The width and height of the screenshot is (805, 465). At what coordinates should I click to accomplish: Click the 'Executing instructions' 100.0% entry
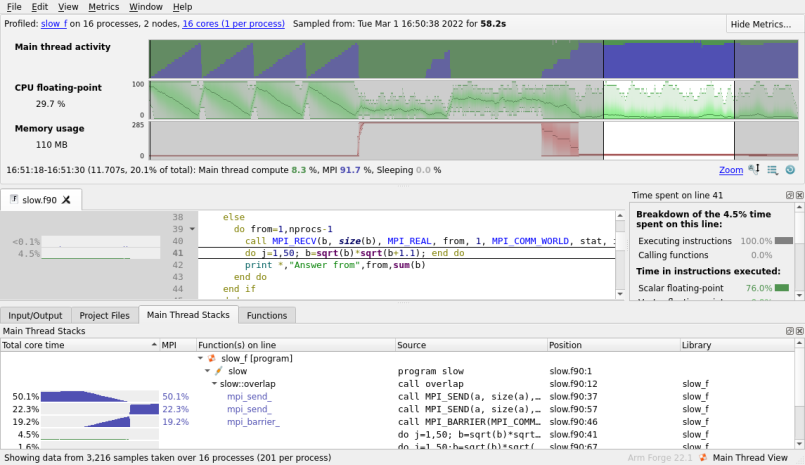point(715,241)
